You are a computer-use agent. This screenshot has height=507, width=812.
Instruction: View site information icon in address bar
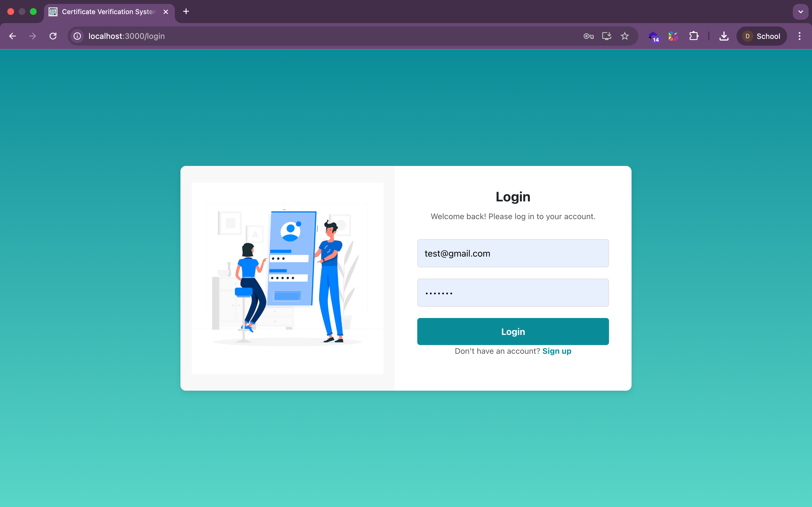click(78, 36)
